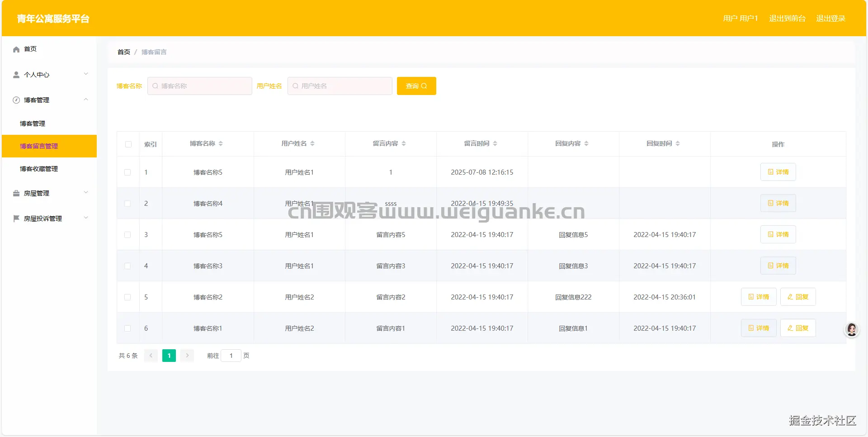Go to next page with right arrow
Viewport: 868px width, 437px height.
pyautogui.click(x=187, y=356)
